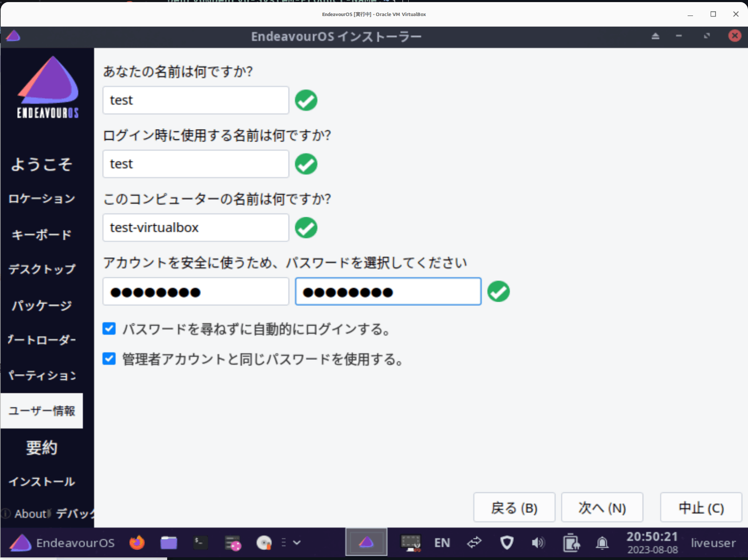Click the 'あなたの名前は何ですか?' label
The image size is (748, 560).
coord(178,71)
